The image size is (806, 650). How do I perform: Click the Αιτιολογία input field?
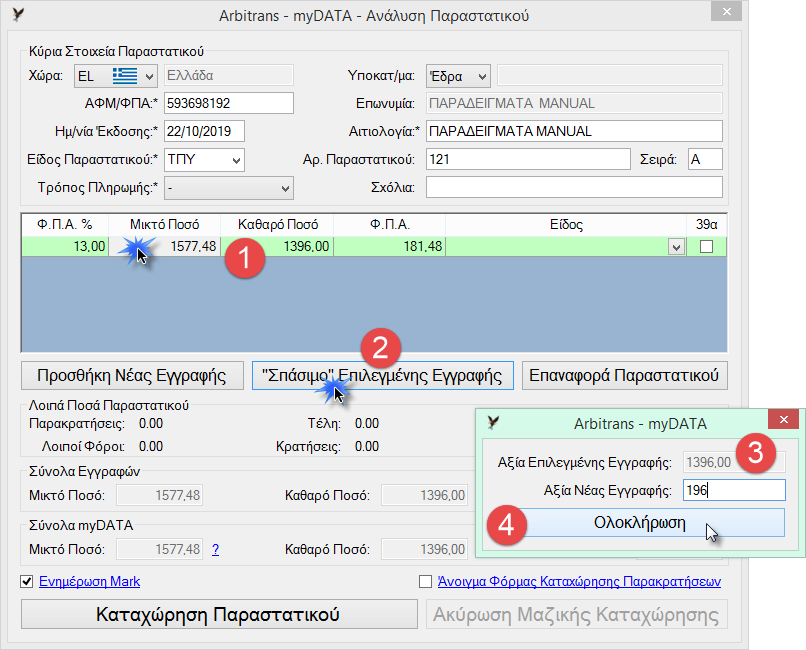(x=574, y=131)
